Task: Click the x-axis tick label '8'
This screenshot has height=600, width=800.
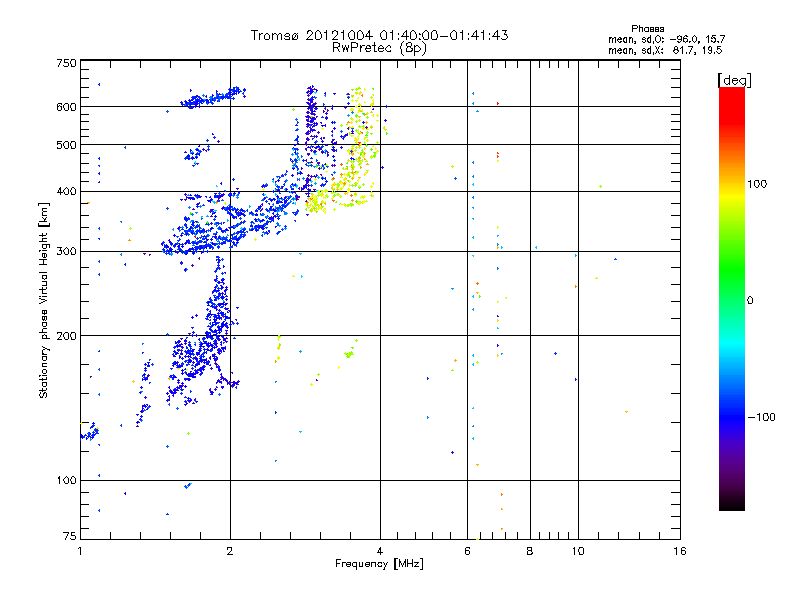Action: (x=530, y=551)
